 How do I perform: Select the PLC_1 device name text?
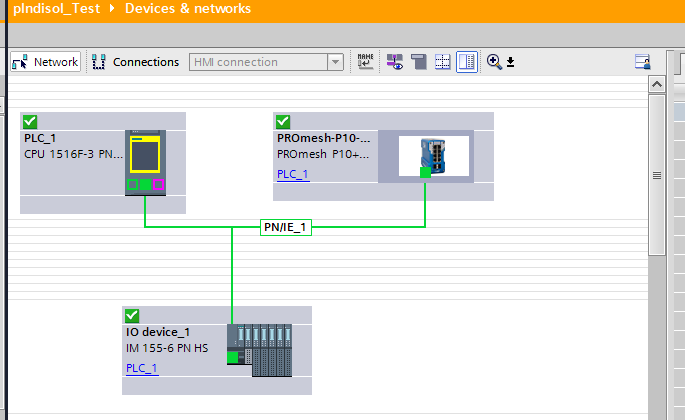(40, 138)
